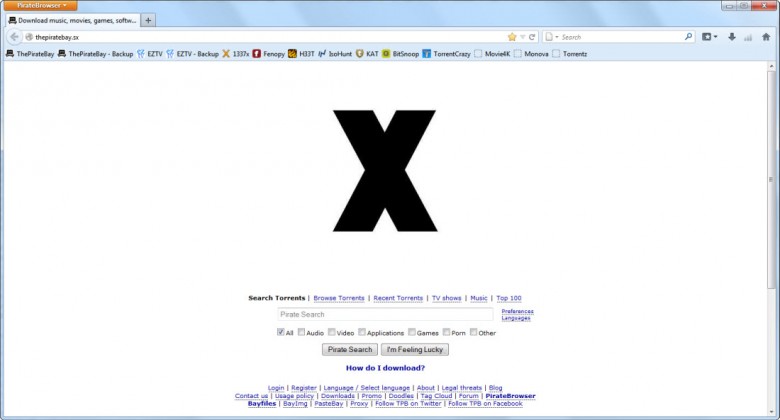The height and width of the screenshot is (420, 780).
Task: Check the Audio checkbox
Action: [301, 332]
